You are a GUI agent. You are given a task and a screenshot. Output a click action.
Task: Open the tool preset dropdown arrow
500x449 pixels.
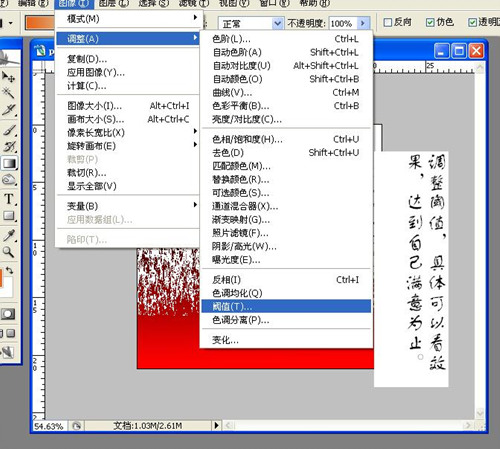point(11,23)
